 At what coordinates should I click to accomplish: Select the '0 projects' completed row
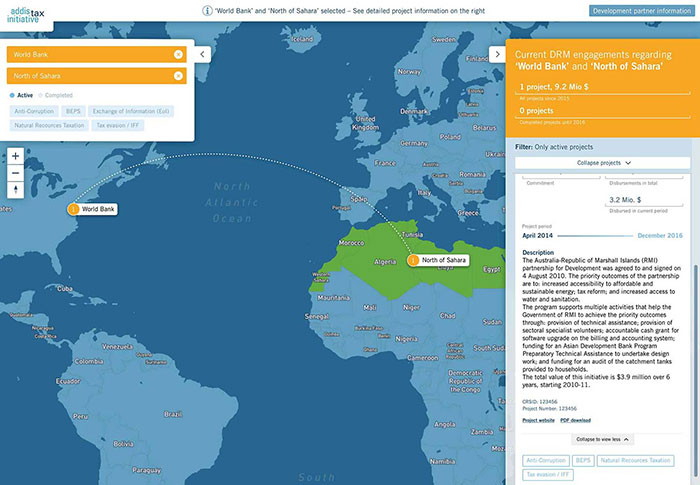click(603, 111)
